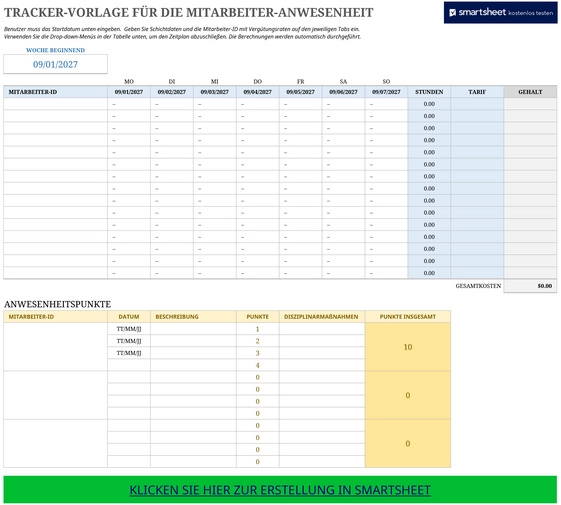Click the 09/05/2027 column header
The width and height of the screenshot is (561, 505).
301,92
